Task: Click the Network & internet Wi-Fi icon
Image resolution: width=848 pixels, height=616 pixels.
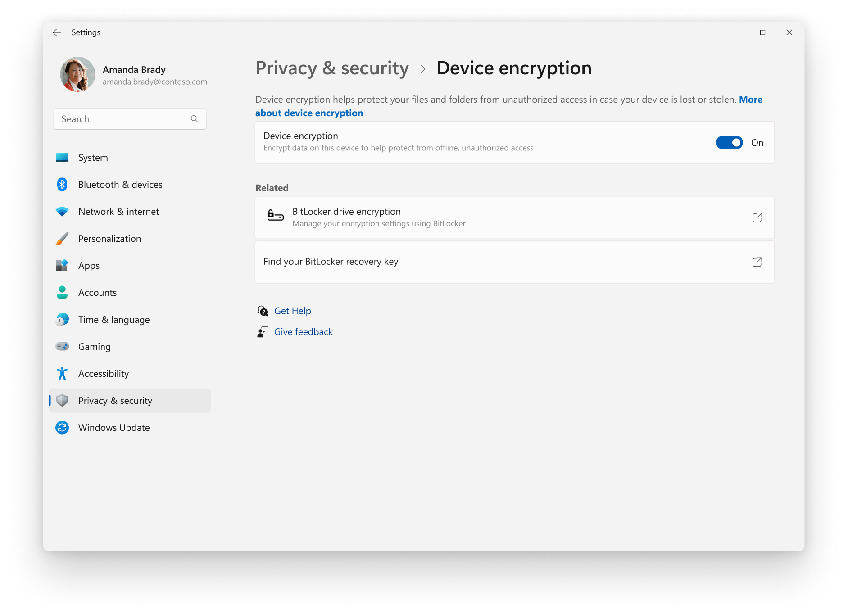Action: coord(62,211)
